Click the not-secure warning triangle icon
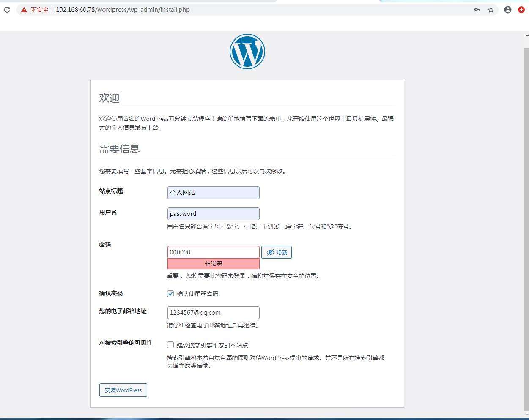This screenshot has width=529, height=420. (24, 10)
